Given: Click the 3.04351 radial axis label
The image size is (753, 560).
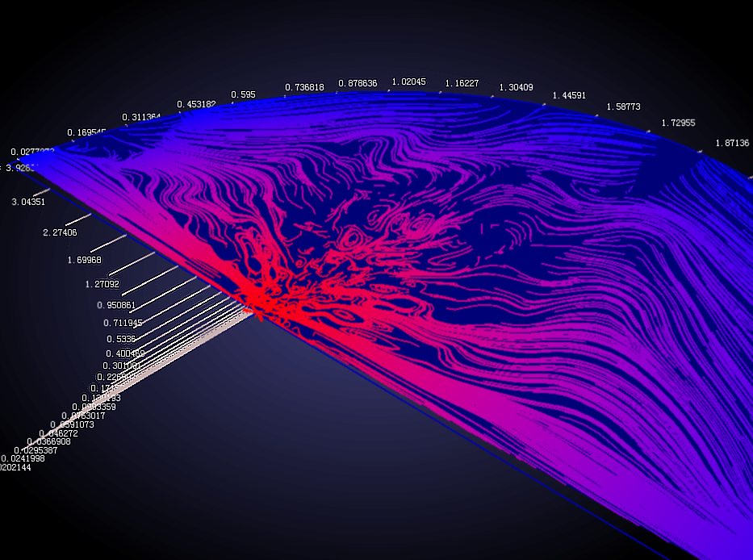Looking at the screenshot, I should pos(28,203).
